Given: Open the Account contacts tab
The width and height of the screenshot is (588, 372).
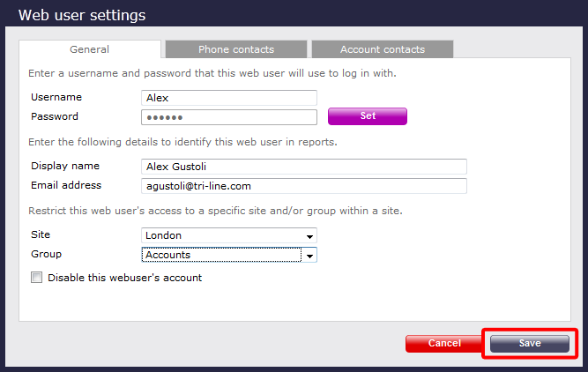Looking at the screenshot, I should [383, 49].
